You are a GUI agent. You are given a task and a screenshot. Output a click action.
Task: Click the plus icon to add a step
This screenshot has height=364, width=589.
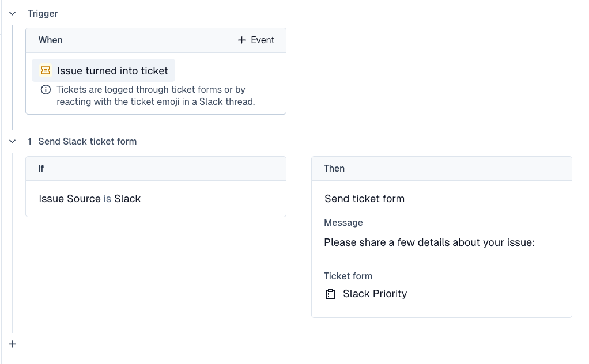(13, 344)
